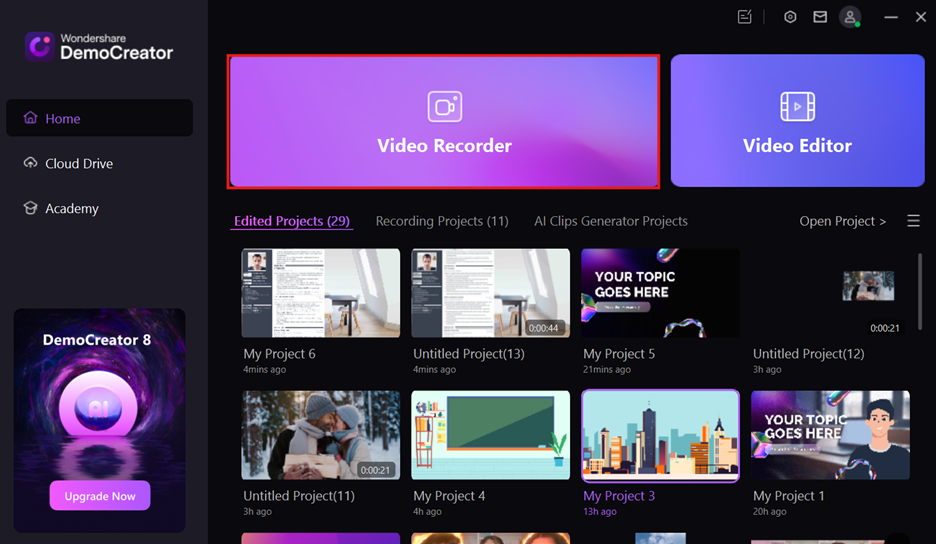Click the "13h ago" timestamp

pyautogui.click(x=600, y=512)
